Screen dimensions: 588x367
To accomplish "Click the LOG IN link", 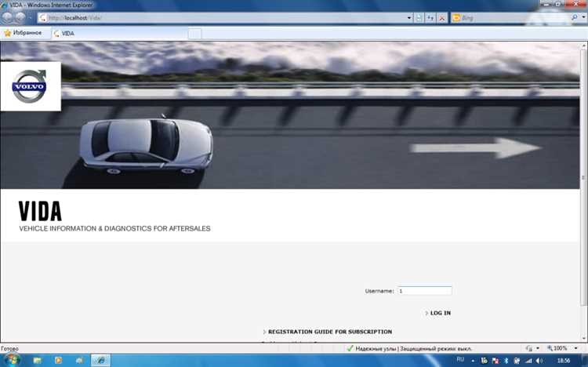I will [x=441, y=313].
